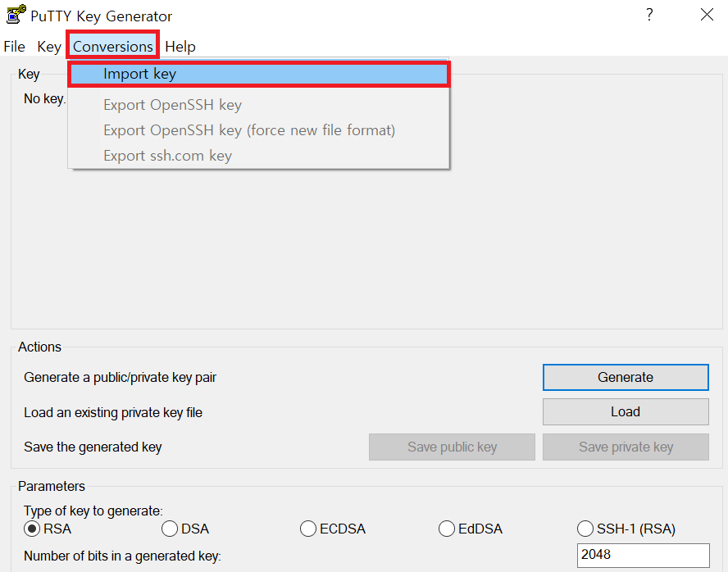The width and height of the screenshot is (728, 572).
Task: Click the question mark help button
Action: (x=649, y=15)
